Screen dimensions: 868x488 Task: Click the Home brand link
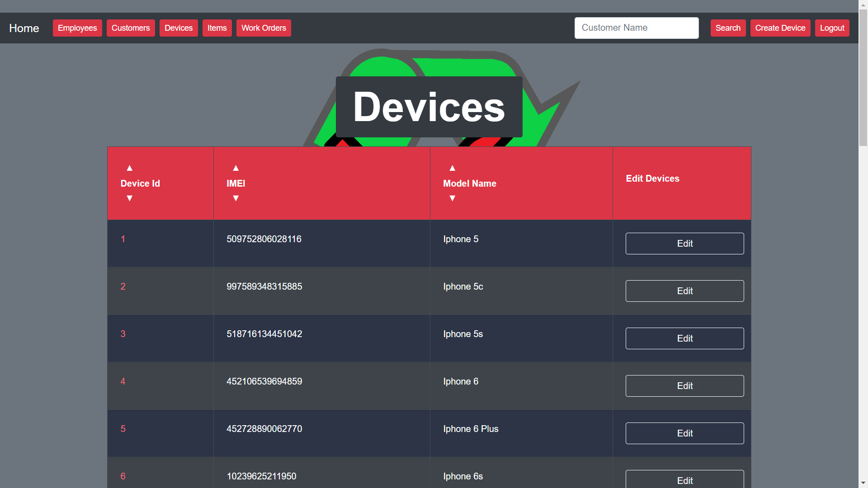click(x=24, y=28)
